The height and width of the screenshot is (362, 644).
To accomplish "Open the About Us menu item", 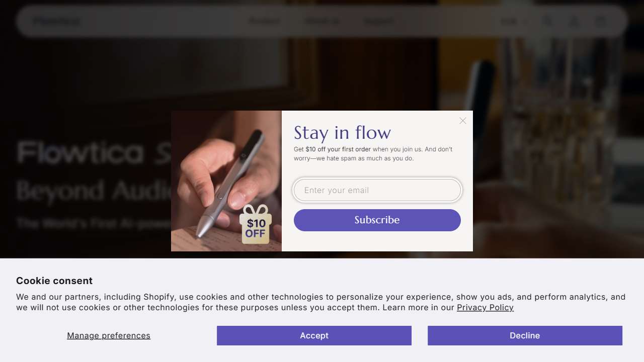I will pyautogui.click(x=322, y=22).
